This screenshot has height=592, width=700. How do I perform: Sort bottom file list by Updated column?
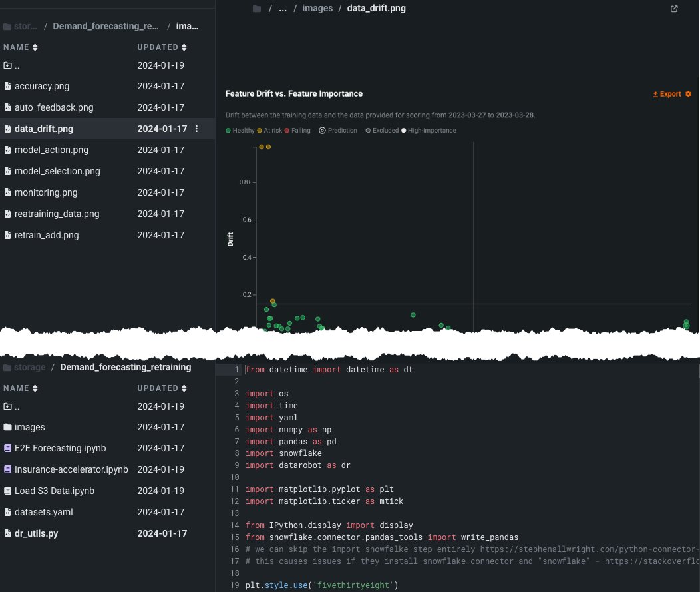tap(162, 388)
